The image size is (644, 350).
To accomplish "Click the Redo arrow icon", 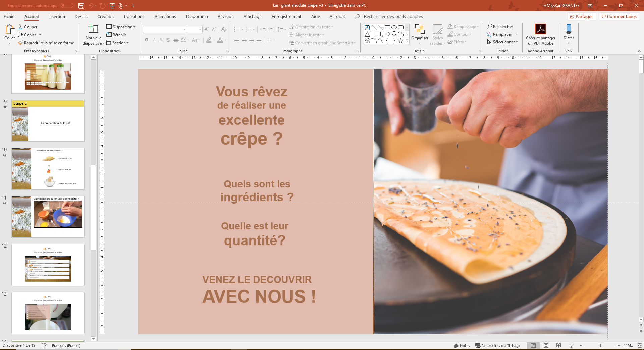I will 103,6.
